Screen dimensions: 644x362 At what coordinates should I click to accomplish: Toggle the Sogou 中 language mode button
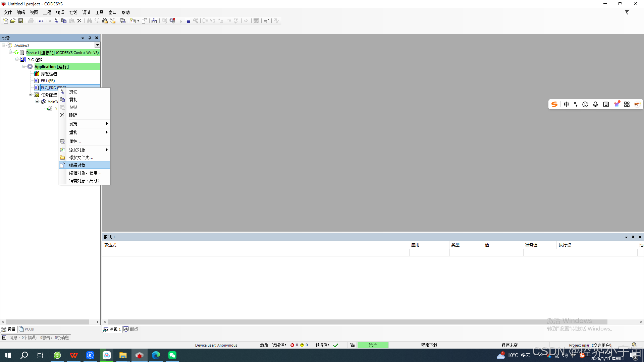(x=567, y=104)
